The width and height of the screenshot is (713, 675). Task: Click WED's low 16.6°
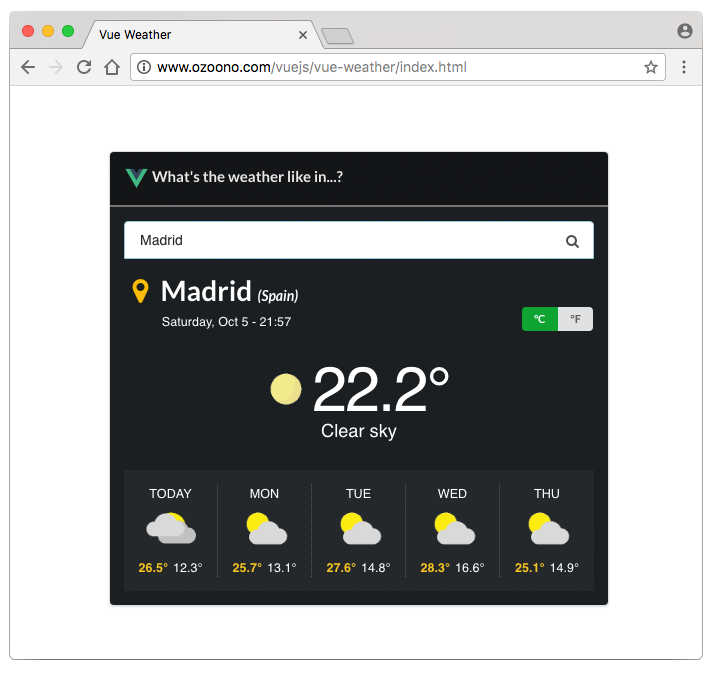(470, 568)
